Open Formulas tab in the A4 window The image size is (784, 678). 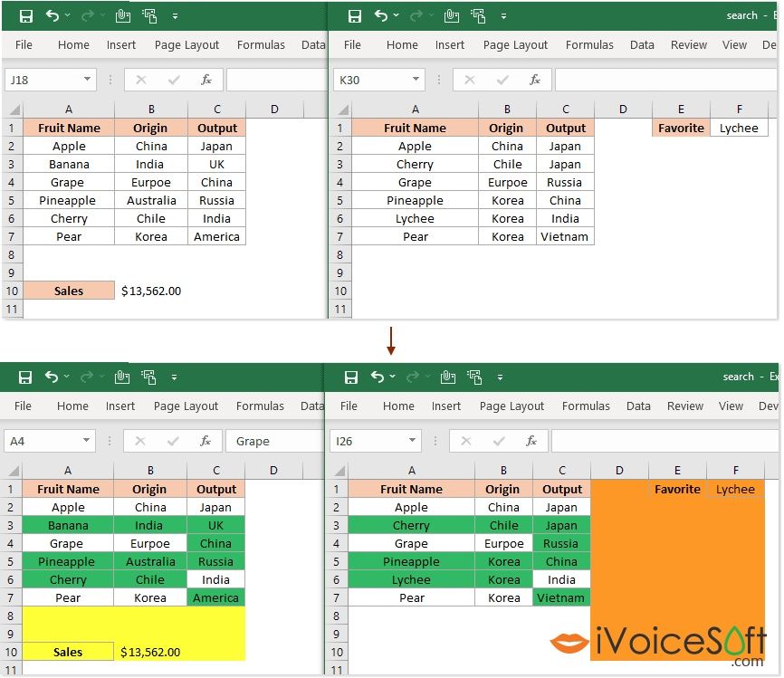point(260,406)
